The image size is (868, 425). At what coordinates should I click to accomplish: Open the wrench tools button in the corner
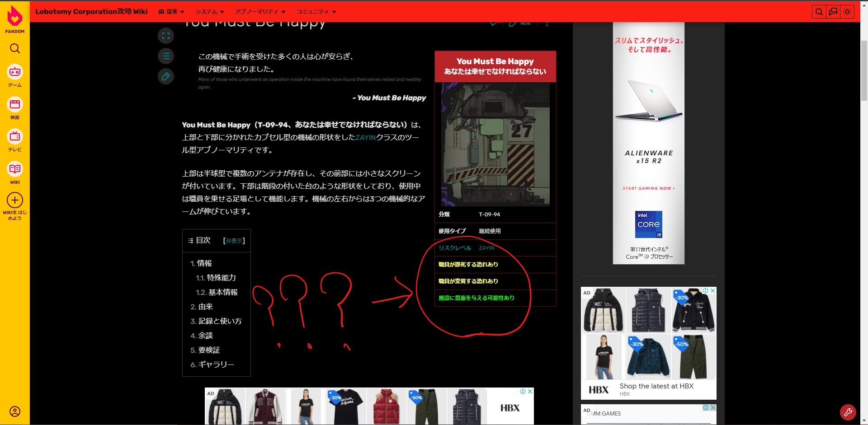[848, 412]
